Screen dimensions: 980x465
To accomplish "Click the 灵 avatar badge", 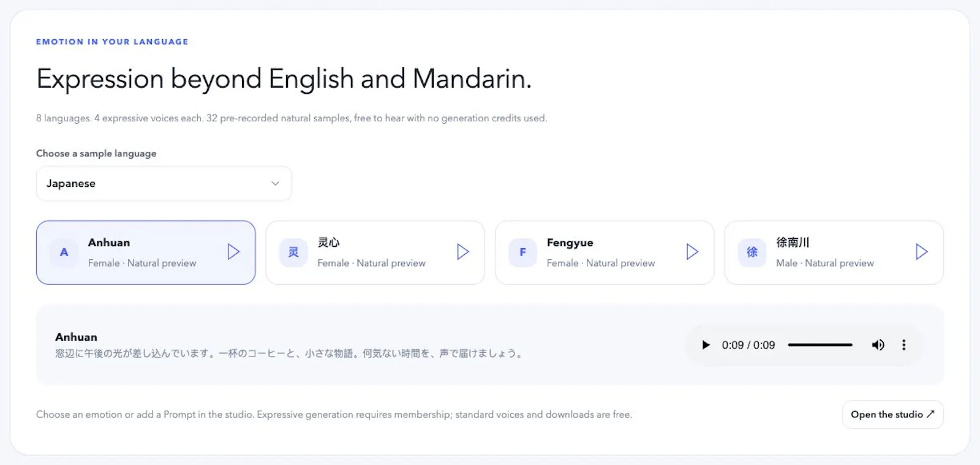I will (293, 252).
